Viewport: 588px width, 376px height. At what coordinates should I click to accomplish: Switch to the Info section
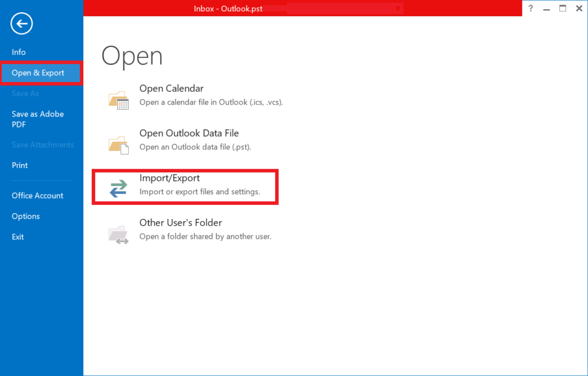point(18,52)
